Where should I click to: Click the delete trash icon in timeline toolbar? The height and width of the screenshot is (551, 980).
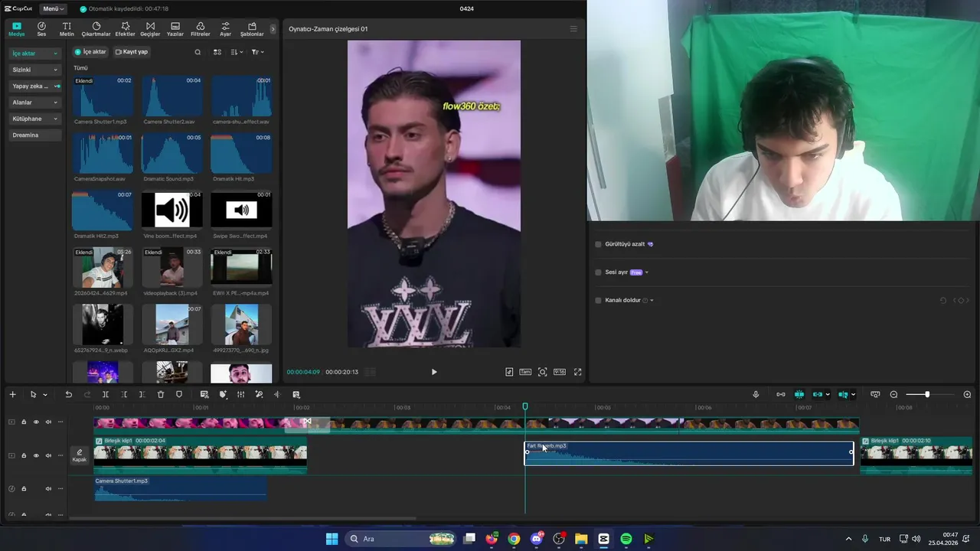[x=161, y=395]
